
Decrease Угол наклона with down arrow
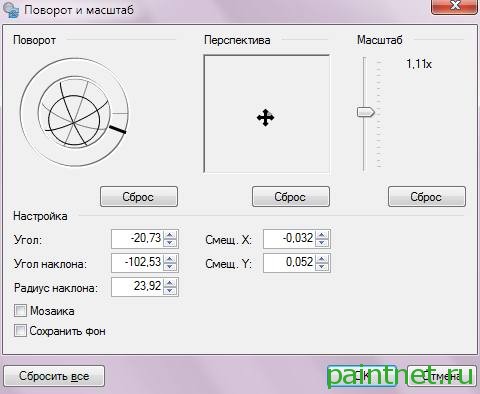[x=170, y=267]
